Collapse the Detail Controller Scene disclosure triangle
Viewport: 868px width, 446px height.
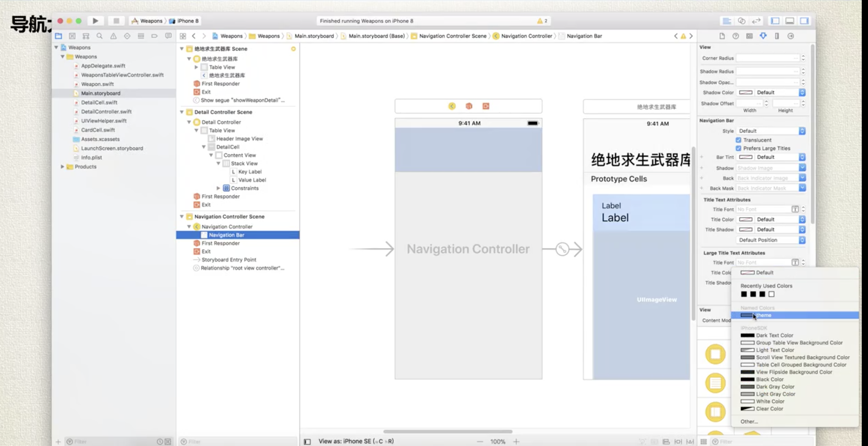pyautogui.click(x=182, y=112)
